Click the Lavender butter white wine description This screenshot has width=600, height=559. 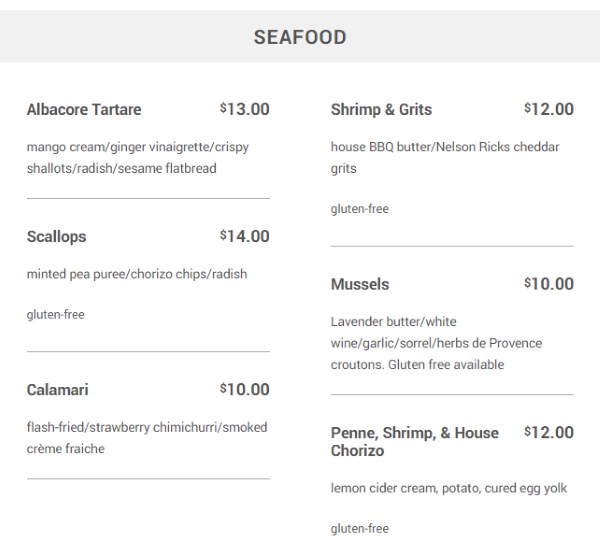(436, 343)
